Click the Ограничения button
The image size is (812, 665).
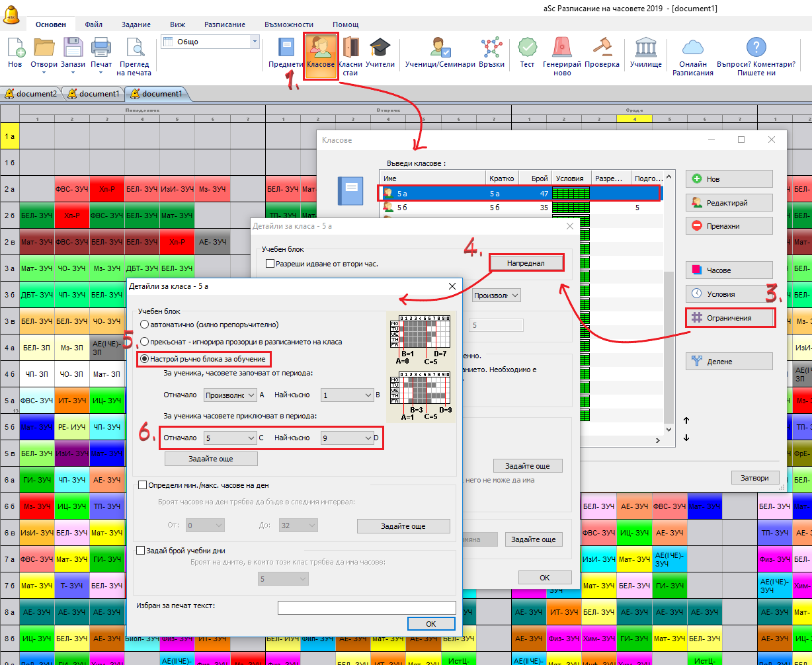(x=729, y=318)
